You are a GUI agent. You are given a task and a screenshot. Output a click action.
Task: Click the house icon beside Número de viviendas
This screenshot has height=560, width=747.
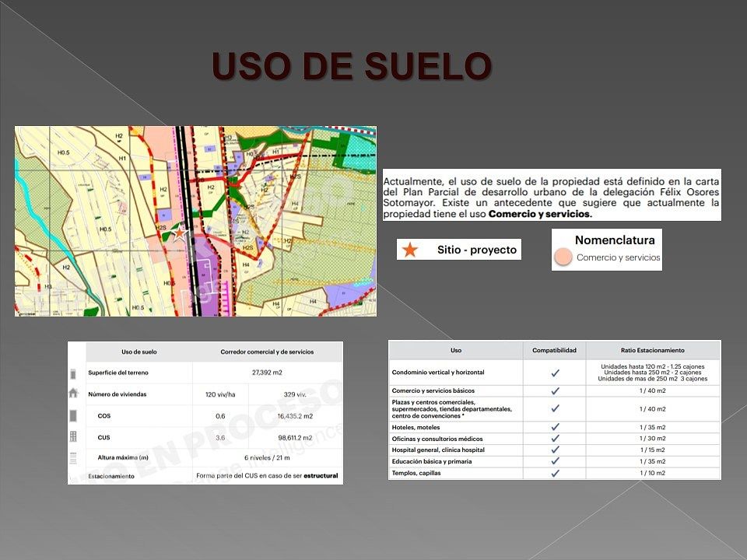pyautogui.click(x=74, y=394)
